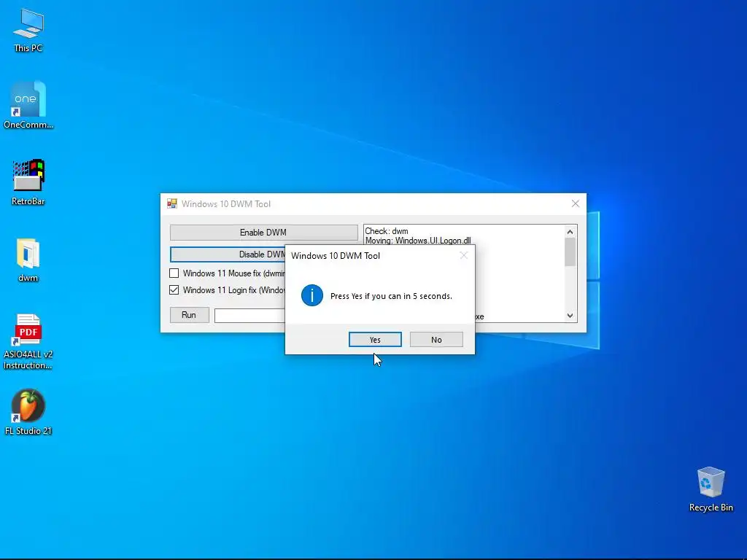Image resolution: width=747 pixels, height=560 pixels.
Task: Click Yes in the confirmation dialog
Action: (375, 340)
